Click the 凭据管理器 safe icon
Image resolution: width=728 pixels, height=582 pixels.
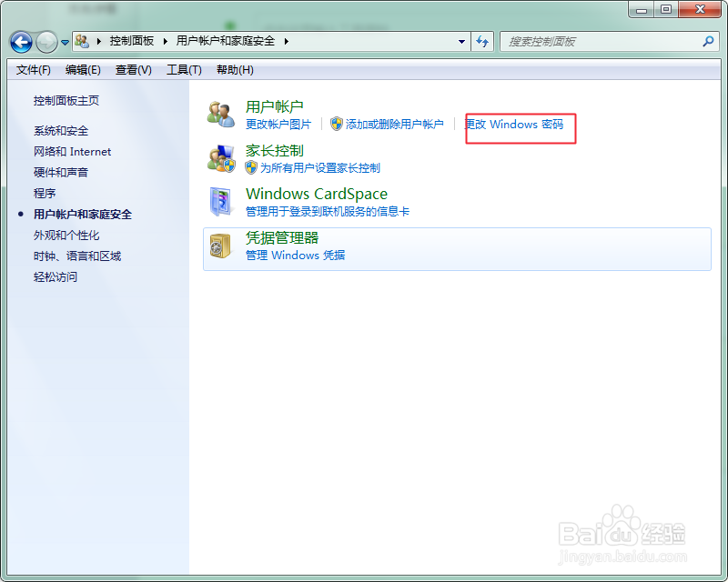pos(219,246)
